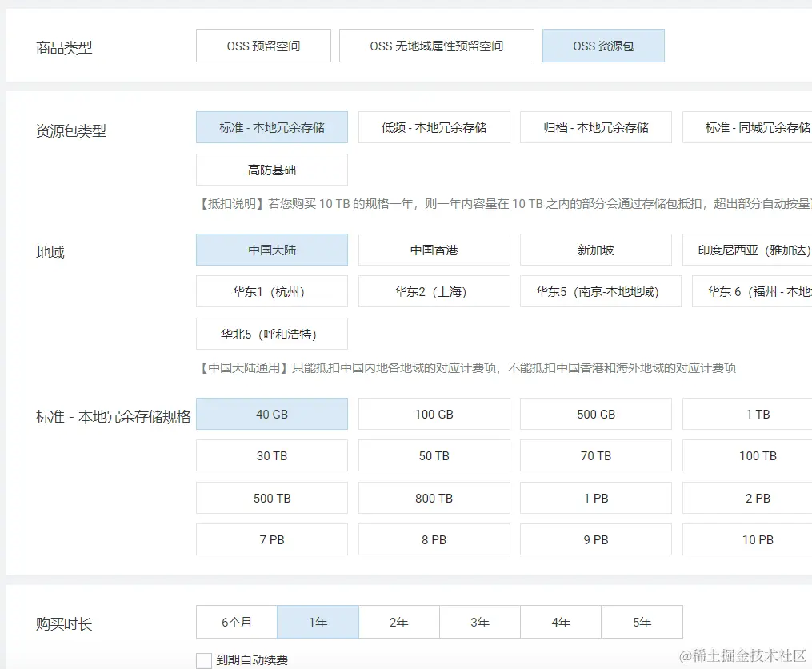This screenshot has height=669, width=812.
Task: Select region 华东1（杭州）
Action: 272,291
